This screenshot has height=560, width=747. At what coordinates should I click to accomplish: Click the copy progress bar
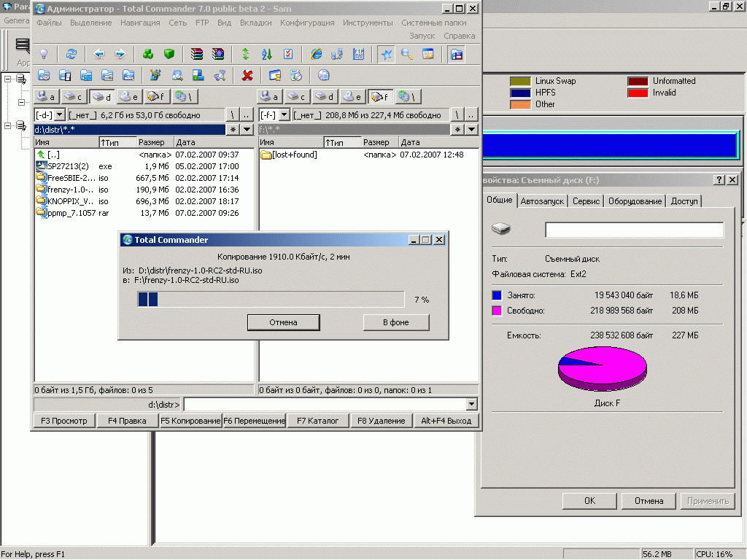271,300
